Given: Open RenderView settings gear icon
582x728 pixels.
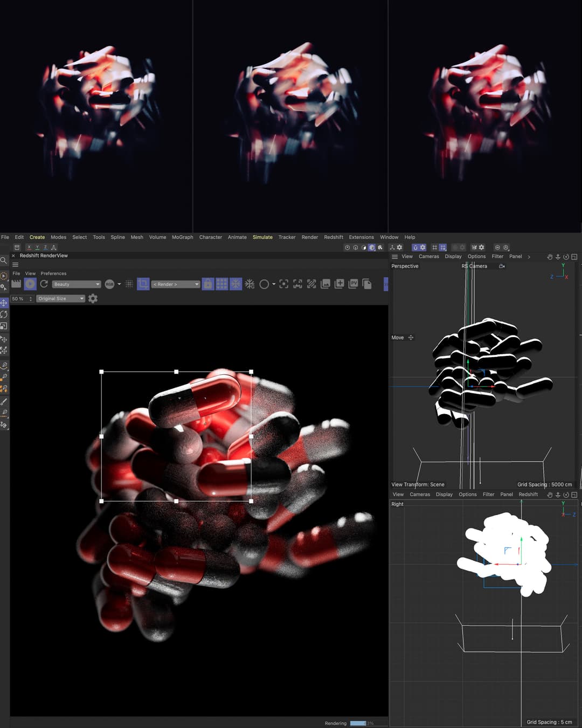Looking at the screenshot, I should coord(93,299).
